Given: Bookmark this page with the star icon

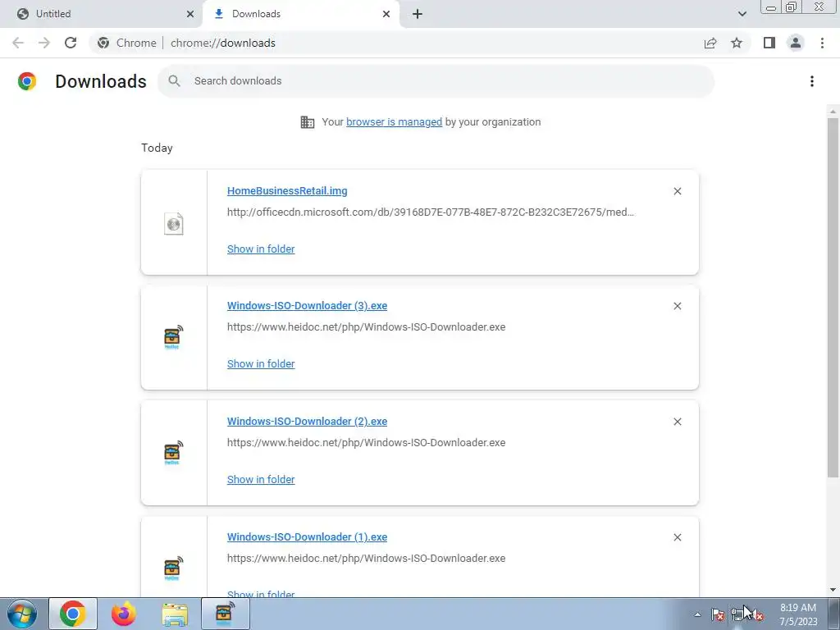Looking at the screenshot, I should pos(737,43).
